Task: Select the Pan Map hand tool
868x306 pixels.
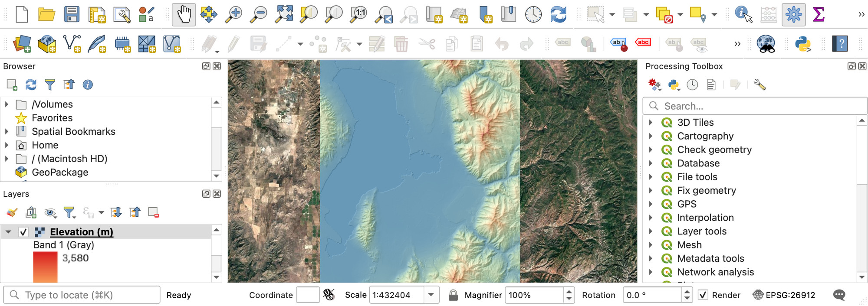Action: point(184,14)
